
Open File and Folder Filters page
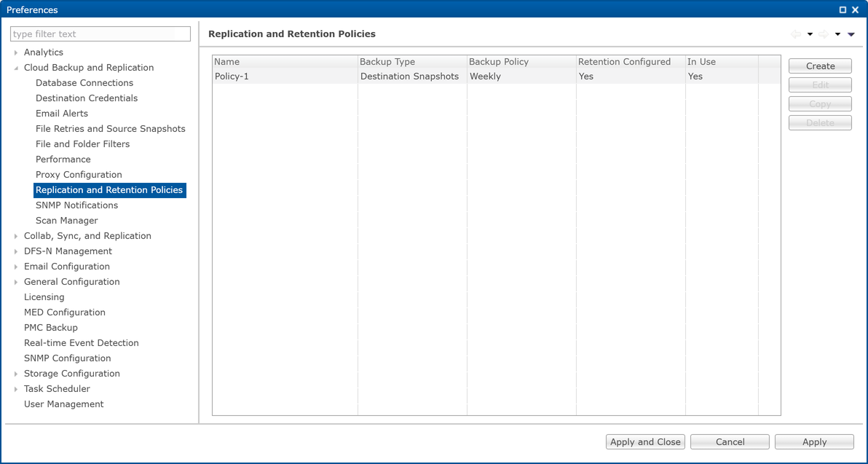click(x=82, y=144)
